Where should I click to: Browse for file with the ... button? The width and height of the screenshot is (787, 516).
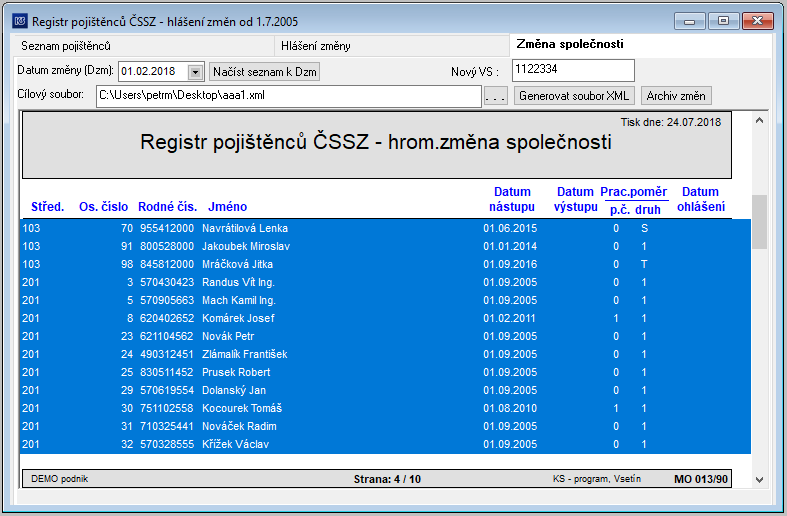pos(495,96)
